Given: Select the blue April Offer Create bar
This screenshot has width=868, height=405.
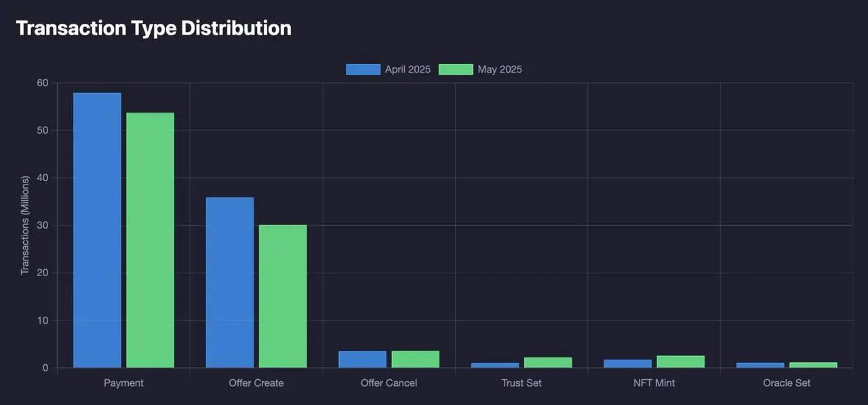Looking at the screenshot, I should pos(230,282).
